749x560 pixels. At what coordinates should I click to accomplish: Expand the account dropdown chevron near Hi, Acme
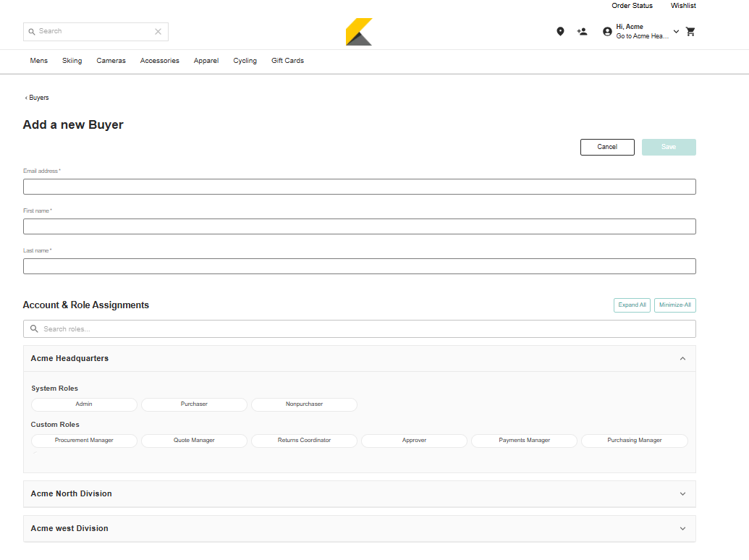coord(676,32)
